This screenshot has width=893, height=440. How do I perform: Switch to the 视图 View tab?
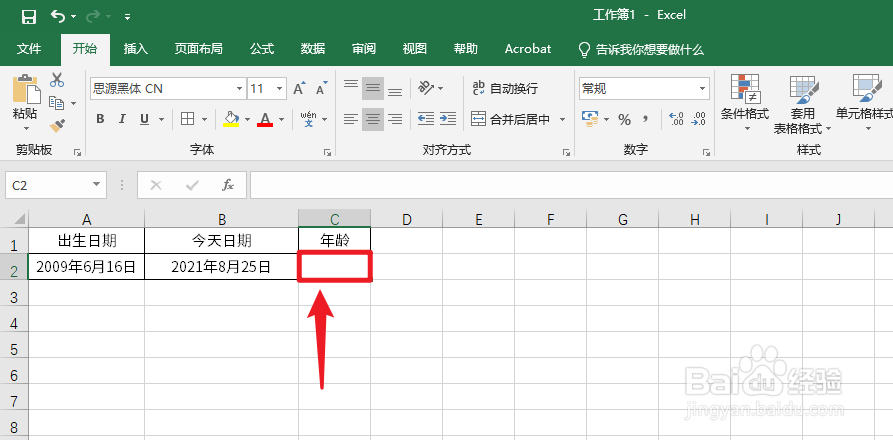click(x=415, y=49)
